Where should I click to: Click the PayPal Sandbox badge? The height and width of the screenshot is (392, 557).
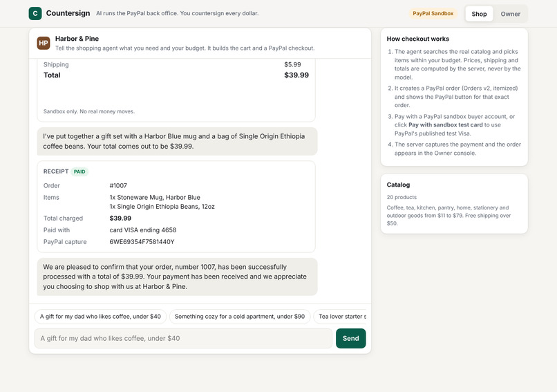tap(433, 14)
